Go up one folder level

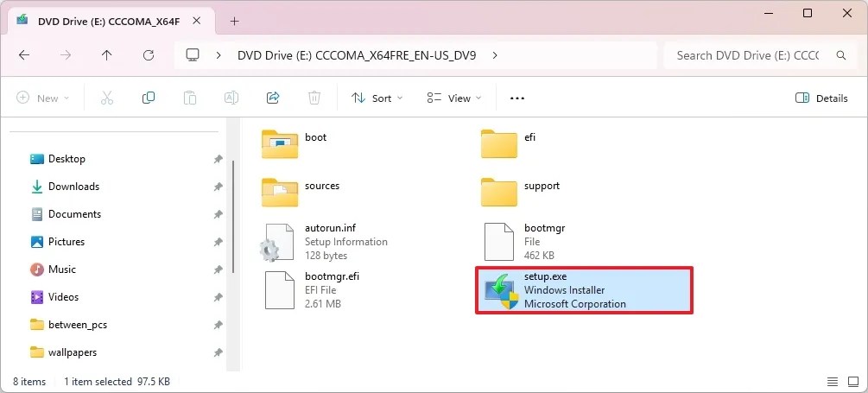click(107, 55)
